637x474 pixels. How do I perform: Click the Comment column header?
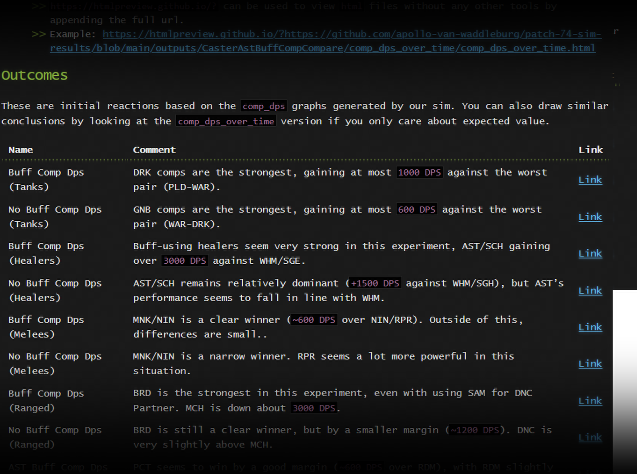click(154, 150)
